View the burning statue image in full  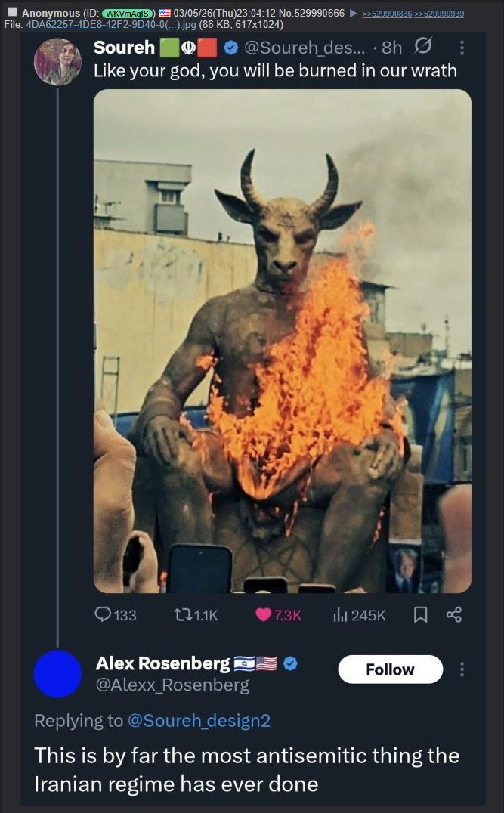point(283,342)
